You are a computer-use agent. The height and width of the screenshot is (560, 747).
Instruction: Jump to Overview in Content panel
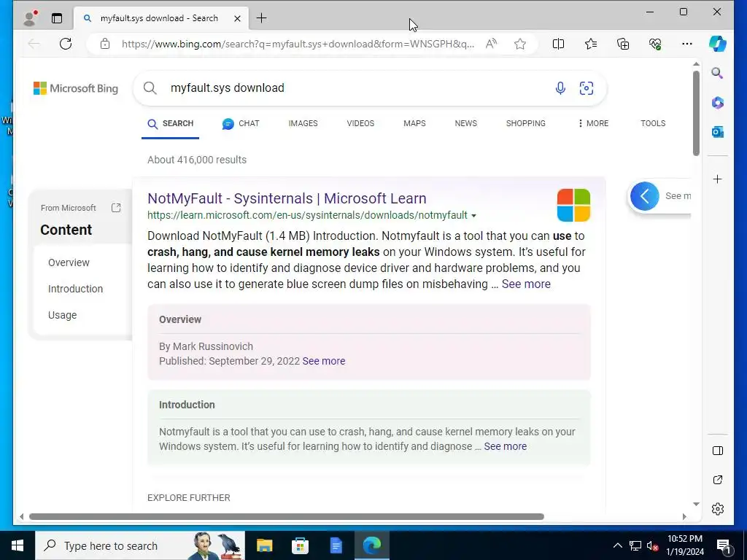(x=69, y=262)
